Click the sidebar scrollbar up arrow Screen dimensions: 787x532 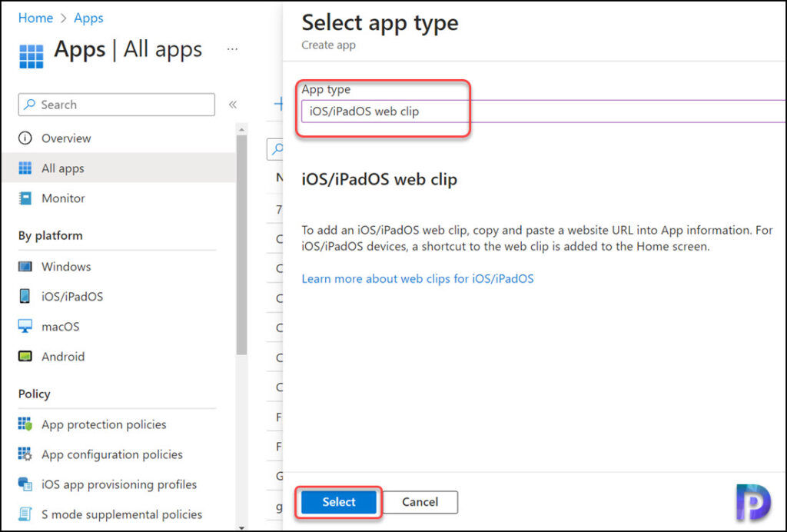[241, 129]
